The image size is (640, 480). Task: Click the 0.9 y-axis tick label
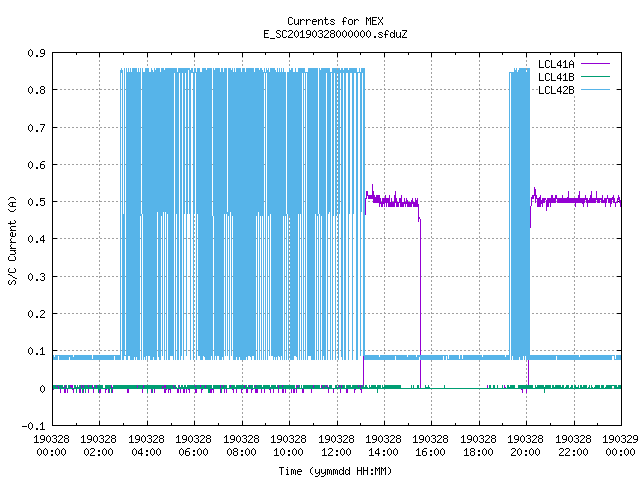coord(36,53)
